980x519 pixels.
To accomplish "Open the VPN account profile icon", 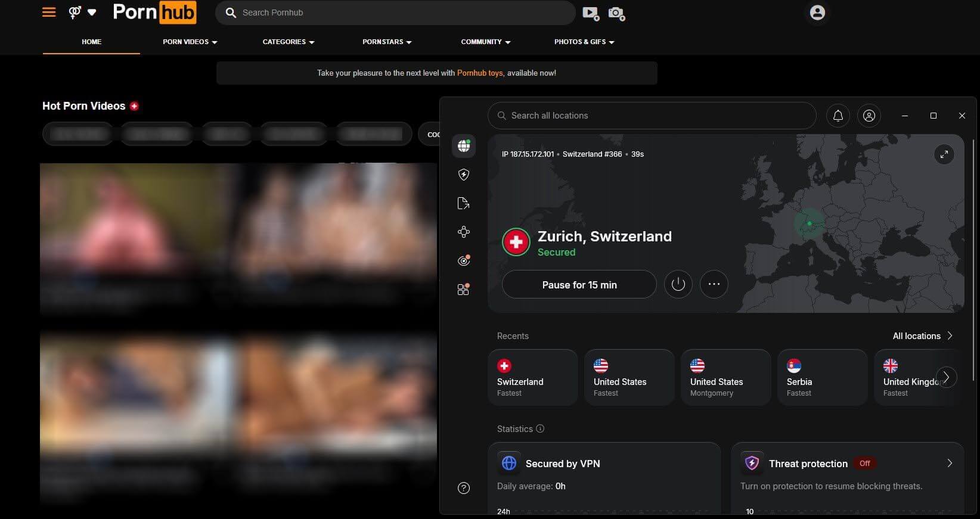I will (869, 116).
